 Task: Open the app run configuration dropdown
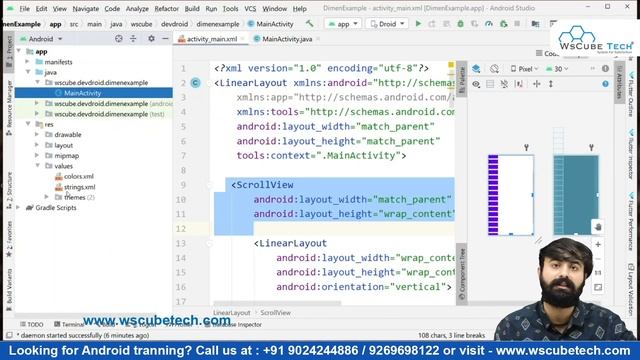[343, 24]
